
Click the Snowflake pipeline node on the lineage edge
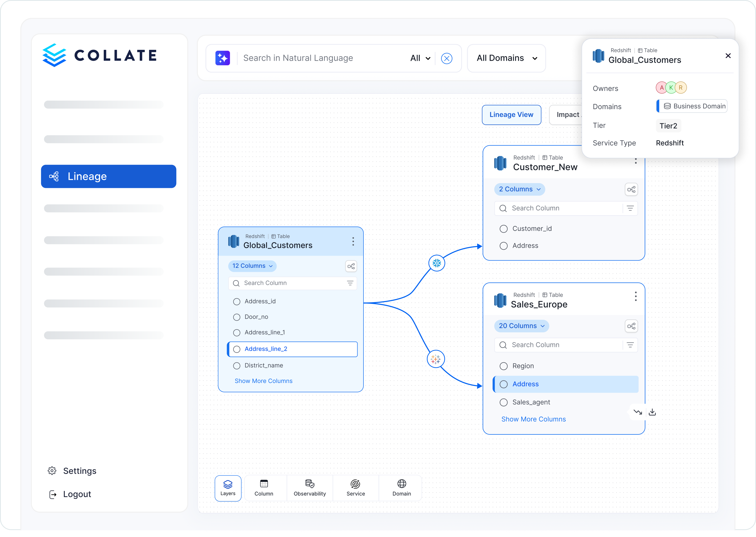(x=436, y=263)
